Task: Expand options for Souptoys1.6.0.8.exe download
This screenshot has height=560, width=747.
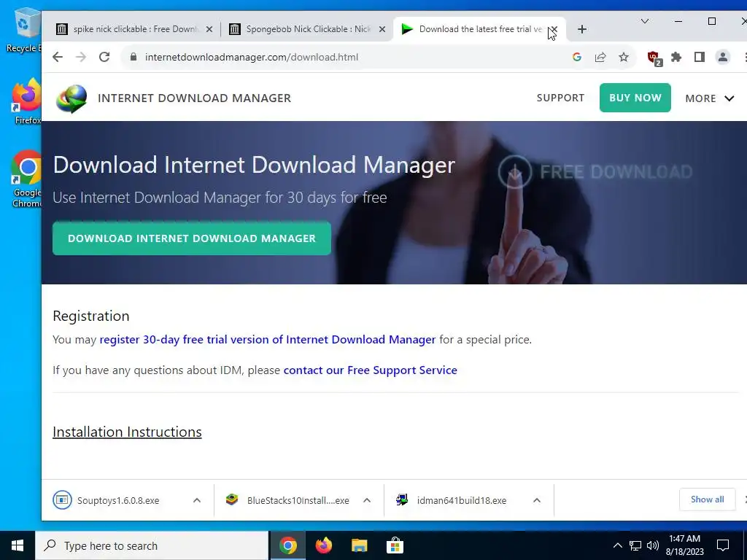Action: pos(197,500)
